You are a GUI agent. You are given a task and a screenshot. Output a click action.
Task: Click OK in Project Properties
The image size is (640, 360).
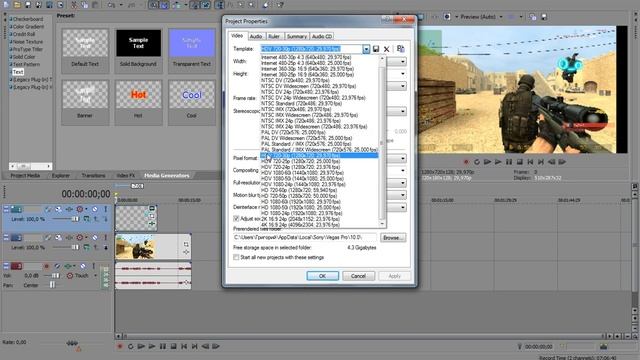tap(322, 276)
